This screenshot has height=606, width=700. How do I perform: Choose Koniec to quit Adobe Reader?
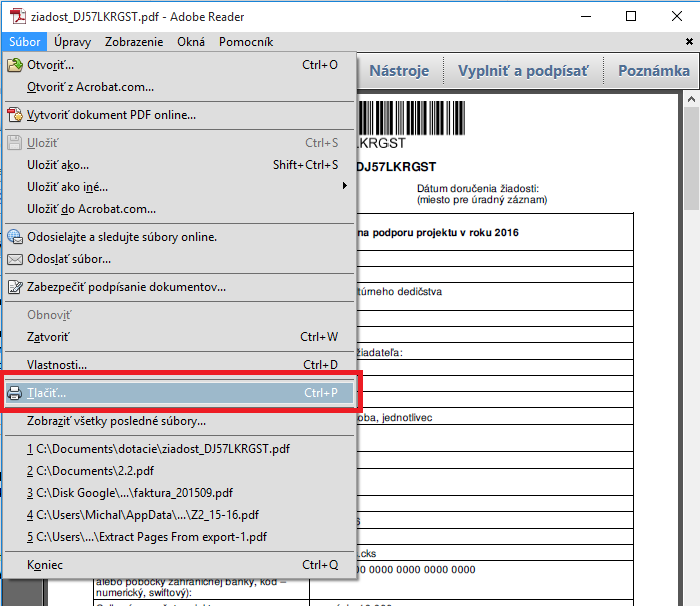pyautogui.click(x=179, y=565)
